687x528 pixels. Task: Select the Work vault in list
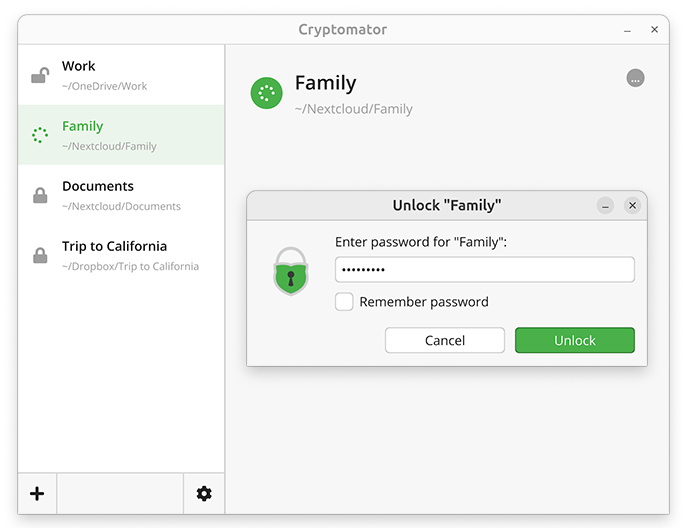120,75
